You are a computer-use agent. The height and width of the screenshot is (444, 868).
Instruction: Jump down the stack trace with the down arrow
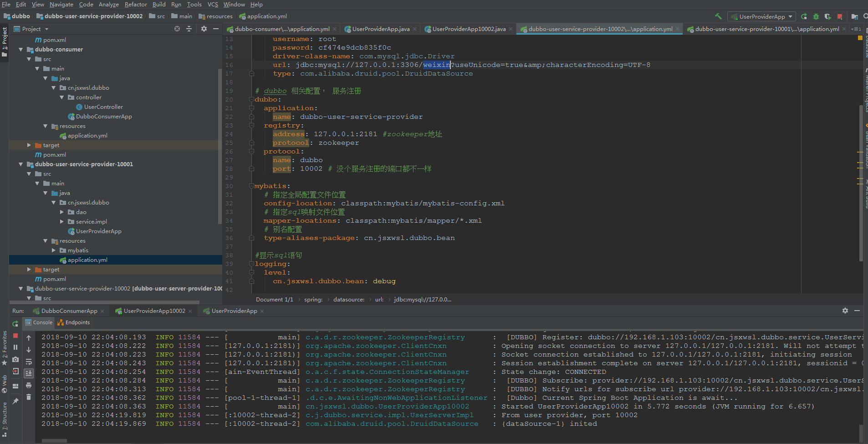29,350
